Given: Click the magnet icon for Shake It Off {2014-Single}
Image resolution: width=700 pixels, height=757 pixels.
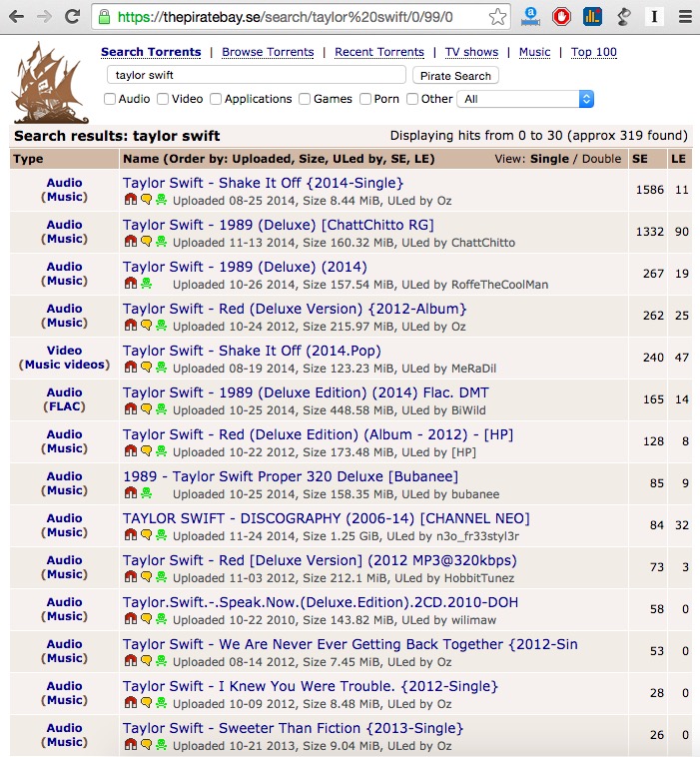Looking at the screenshot, I should [130, 200].
